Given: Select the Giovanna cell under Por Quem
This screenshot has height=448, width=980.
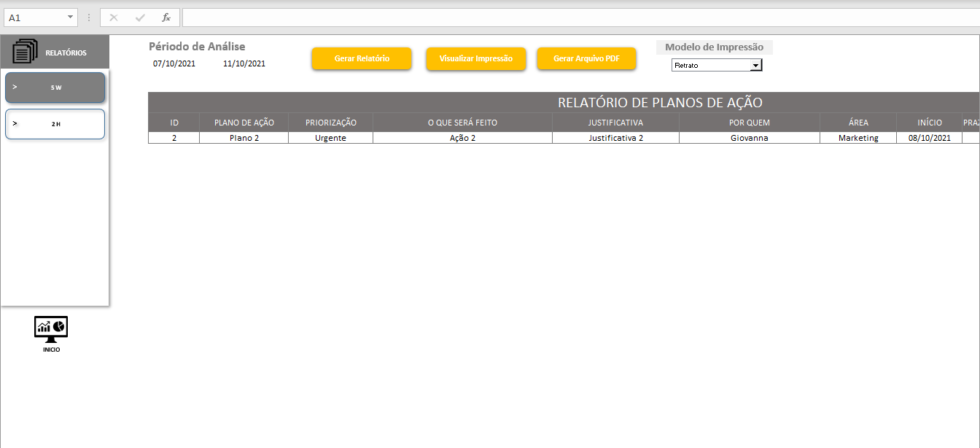Looking at the screenshot, I should [749, 138].
